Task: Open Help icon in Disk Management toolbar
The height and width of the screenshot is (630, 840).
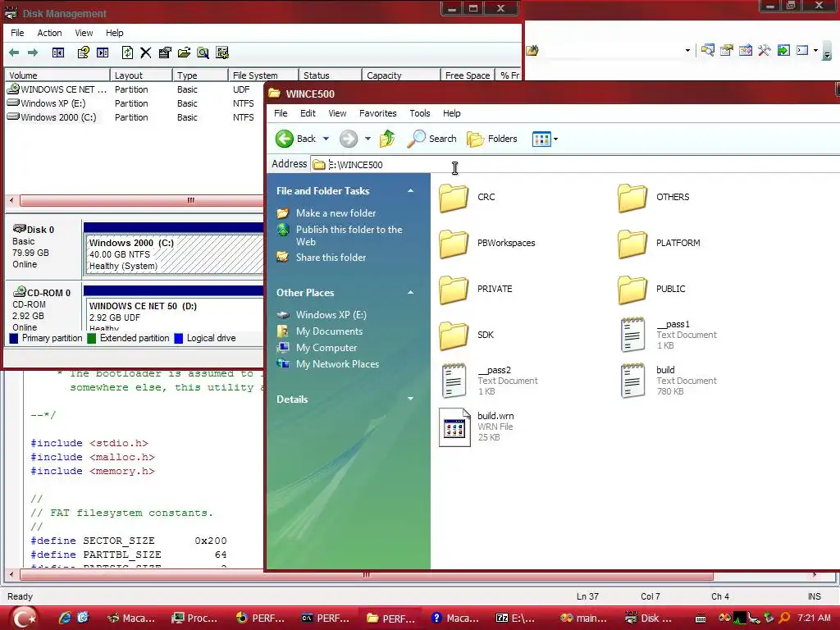Action: pyautogui.click(x=83, y=52)
